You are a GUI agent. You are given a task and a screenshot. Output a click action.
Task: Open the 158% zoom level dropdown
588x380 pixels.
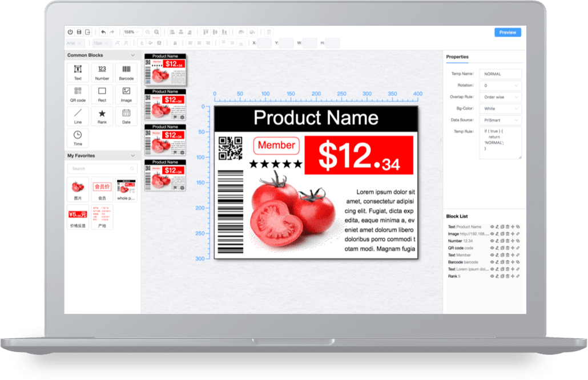131,33
